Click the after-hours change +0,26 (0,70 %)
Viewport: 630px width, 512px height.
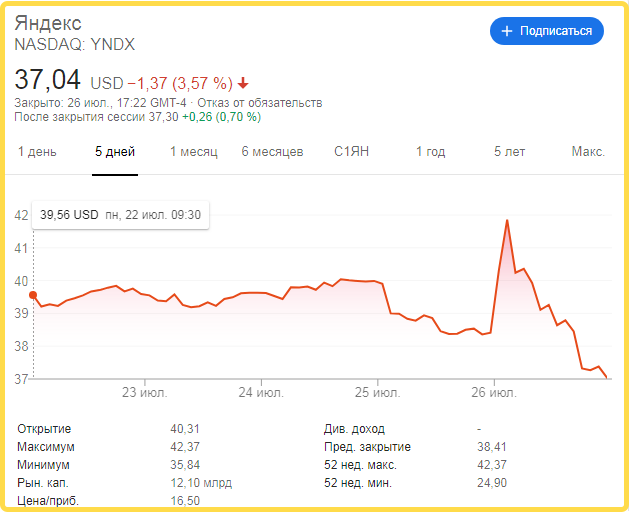pyautogui.click(x=221, y=117)
